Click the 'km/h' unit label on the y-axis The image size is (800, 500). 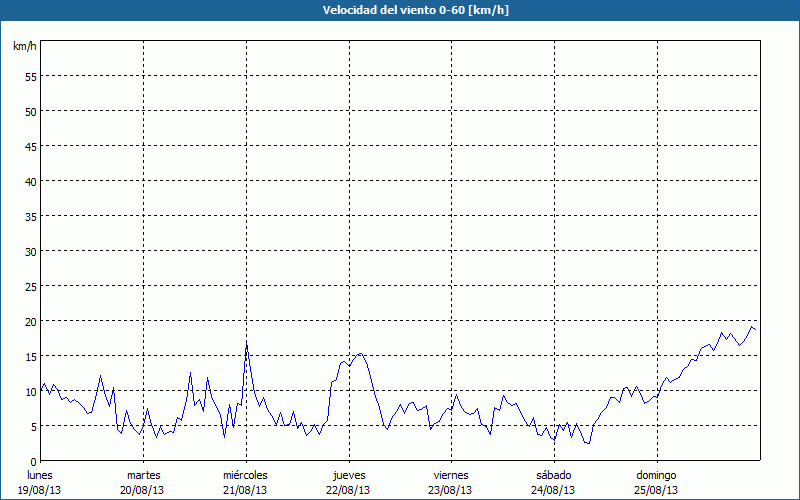pos(24,47)
